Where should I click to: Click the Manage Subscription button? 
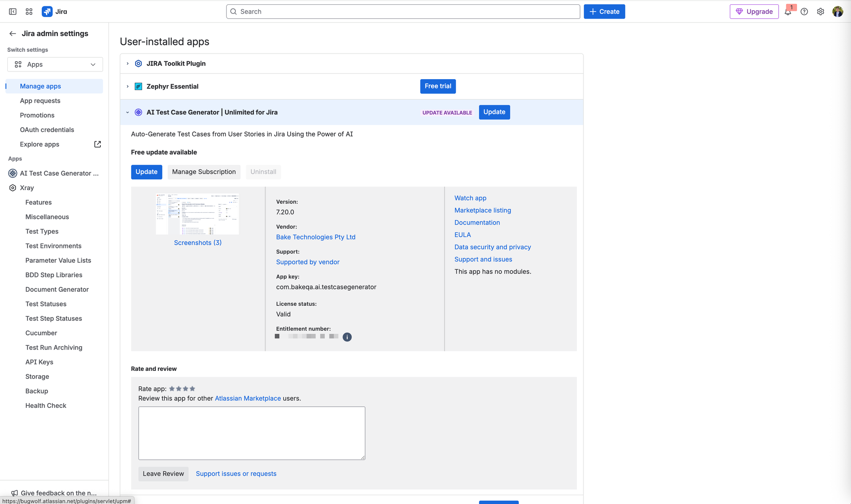click(204, 172)
